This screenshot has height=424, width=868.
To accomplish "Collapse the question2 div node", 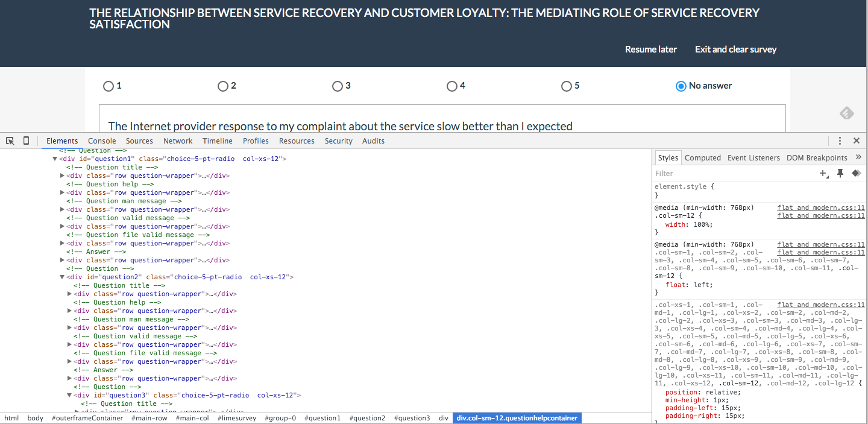I will tap(62, 277).
